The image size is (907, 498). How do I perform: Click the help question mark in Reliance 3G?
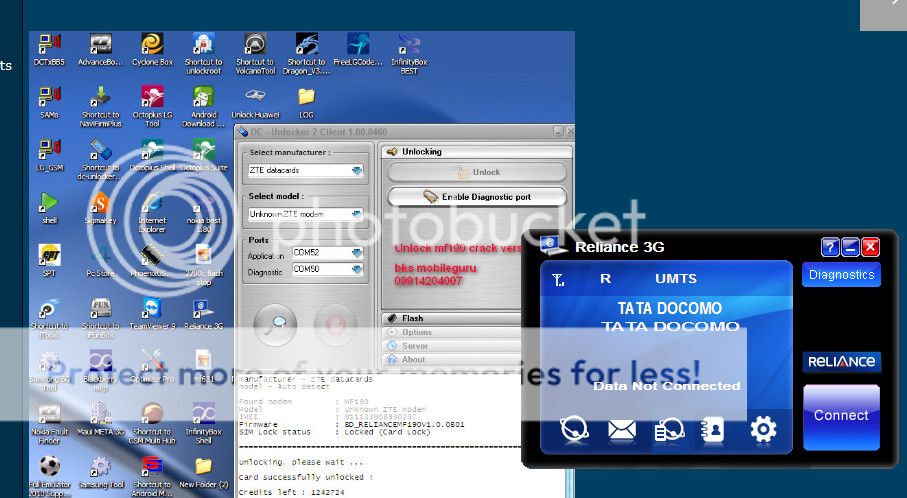click(829, 248)
